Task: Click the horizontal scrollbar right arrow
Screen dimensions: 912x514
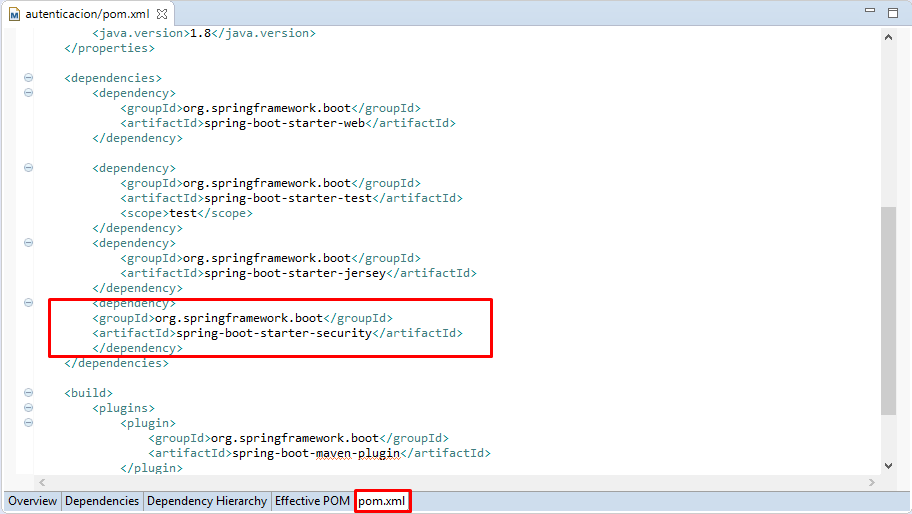Action: 872,482
